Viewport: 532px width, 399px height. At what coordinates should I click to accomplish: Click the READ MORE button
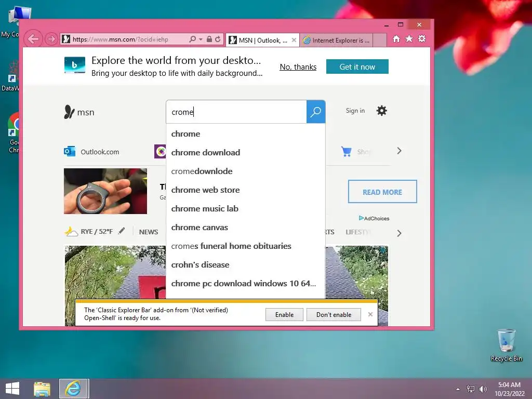[382, 192]
